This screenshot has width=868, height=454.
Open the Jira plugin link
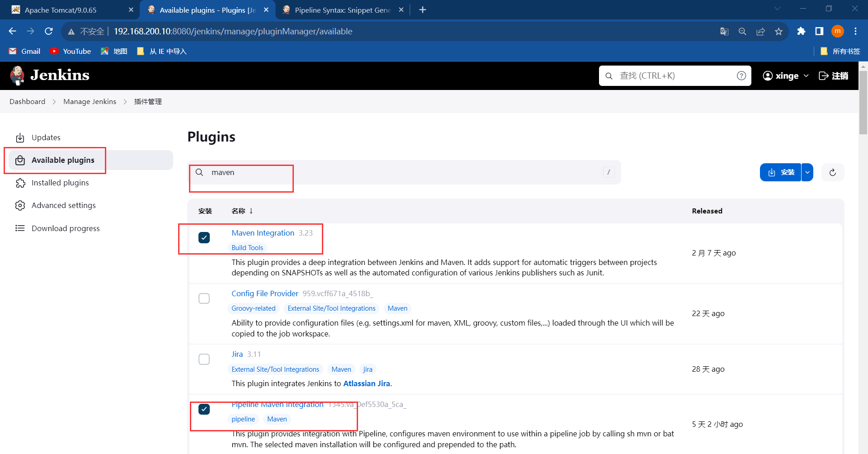237,354
